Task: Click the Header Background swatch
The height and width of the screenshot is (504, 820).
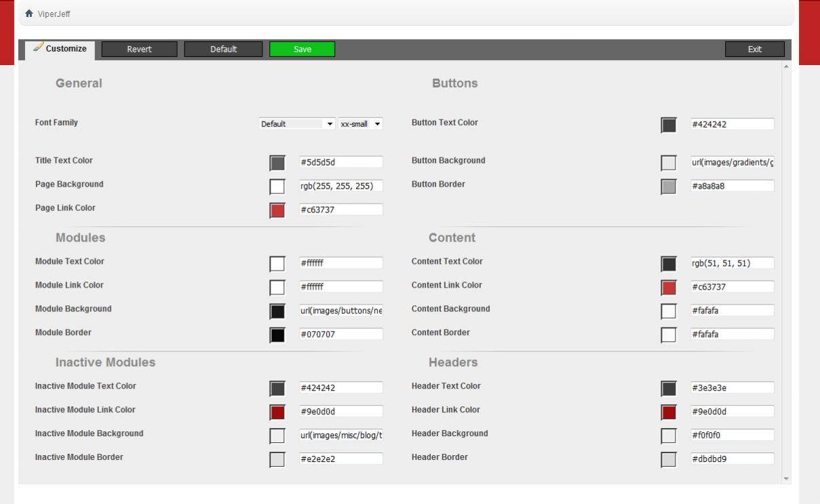Action: pos(669,435)
